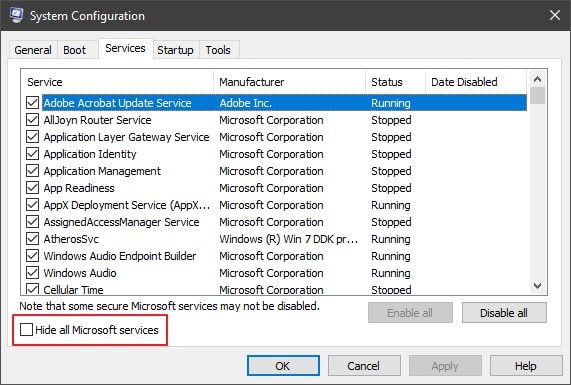Select the Application Identity service name
This screenshot has height=385, width=571.
[x=90, y=154]
